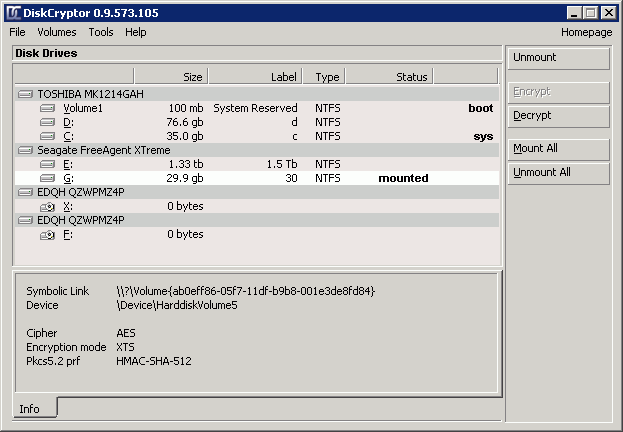Click the mounted G: drive icon

tap(48, 178)
